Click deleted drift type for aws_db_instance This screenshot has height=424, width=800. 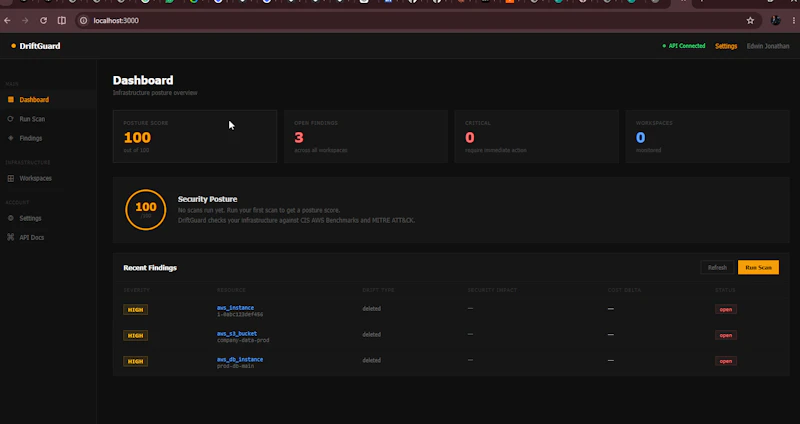(371, 360)
